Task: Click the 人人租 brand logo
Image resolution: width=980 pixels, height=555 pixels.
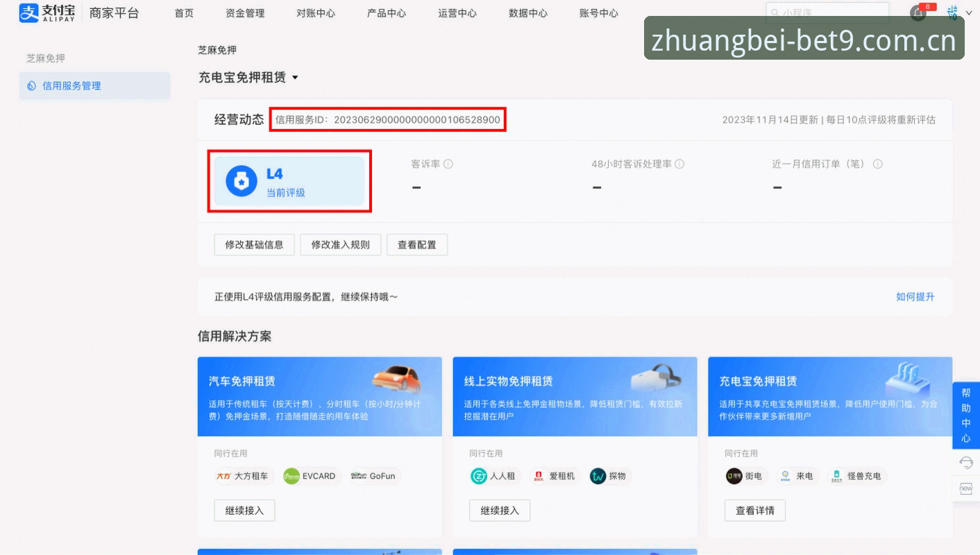Action: [479, 476]
